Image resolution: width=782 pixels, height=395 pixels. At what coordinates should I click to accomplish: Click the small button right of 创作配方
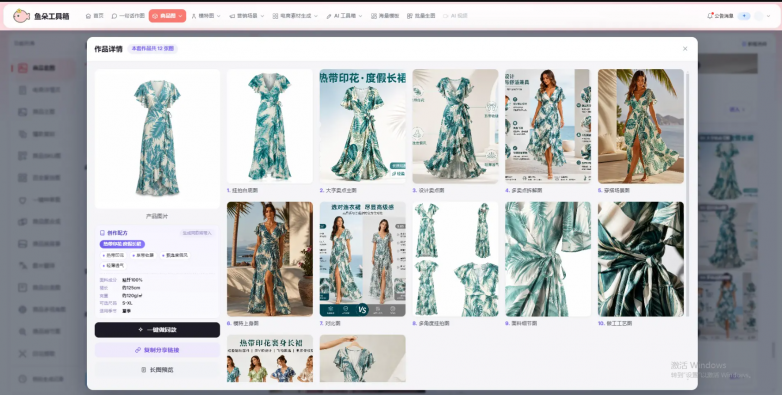[197, 233]
